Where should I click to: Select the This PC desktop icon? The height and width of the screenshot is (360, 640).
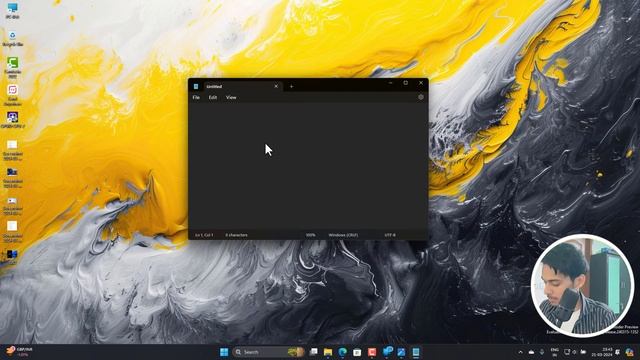click(13, 11)
